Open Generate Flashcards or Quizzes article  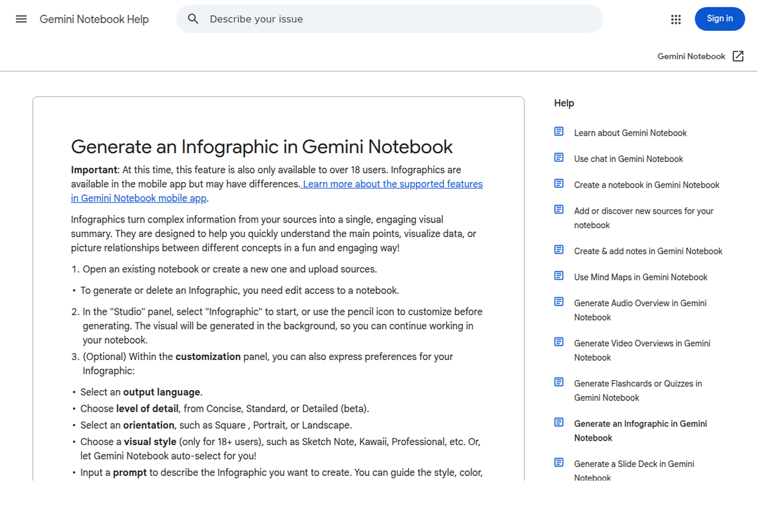(x=638, y=391)
